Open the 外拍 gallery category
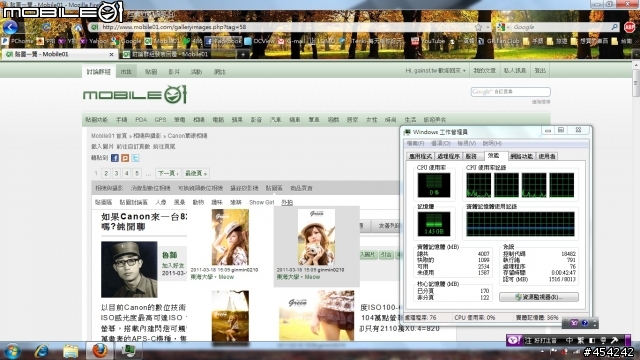This screenshot has width=640, height=360. pos(287,202)
